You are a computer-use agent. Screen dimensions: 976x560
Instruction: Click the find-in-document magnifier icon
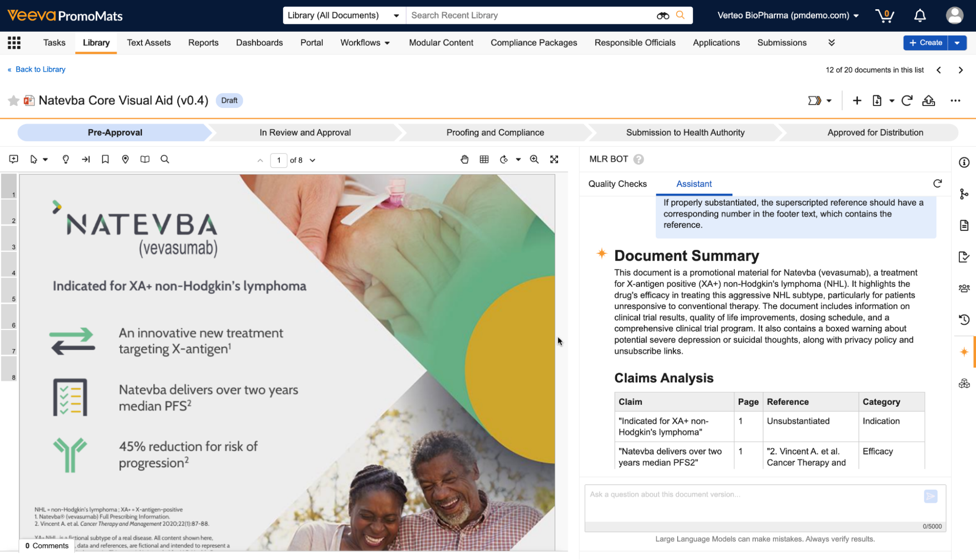165,159
